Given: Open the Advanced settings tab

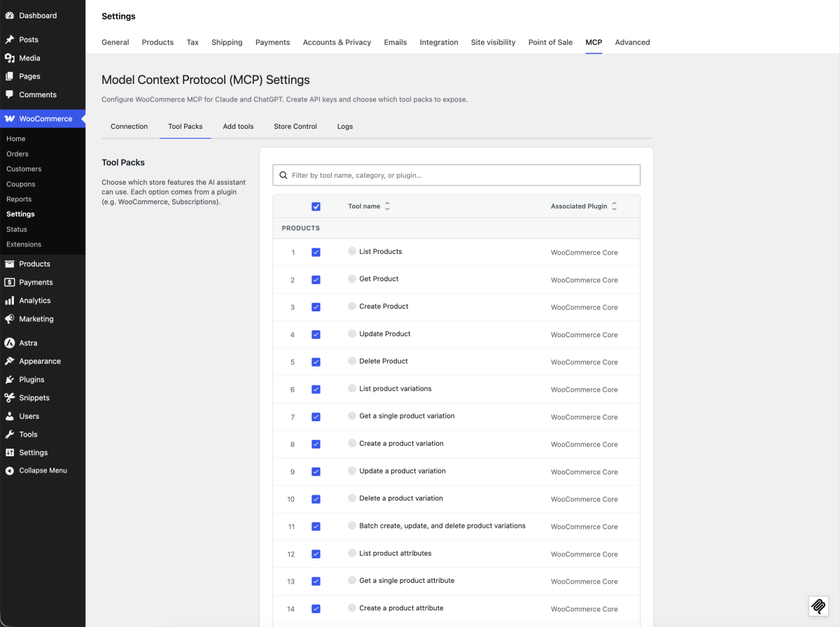Looking at the screenshot, I should [633, 42].
